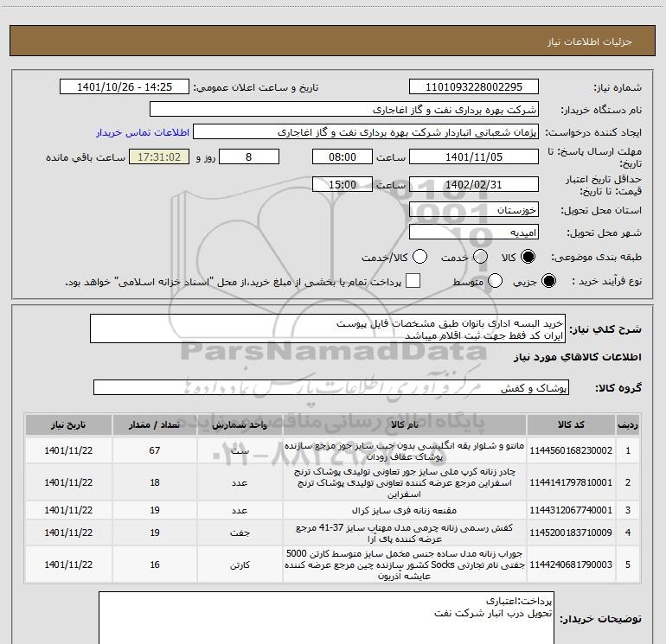Click the response deadline date 1401/11/05

[x=474, y=157]
